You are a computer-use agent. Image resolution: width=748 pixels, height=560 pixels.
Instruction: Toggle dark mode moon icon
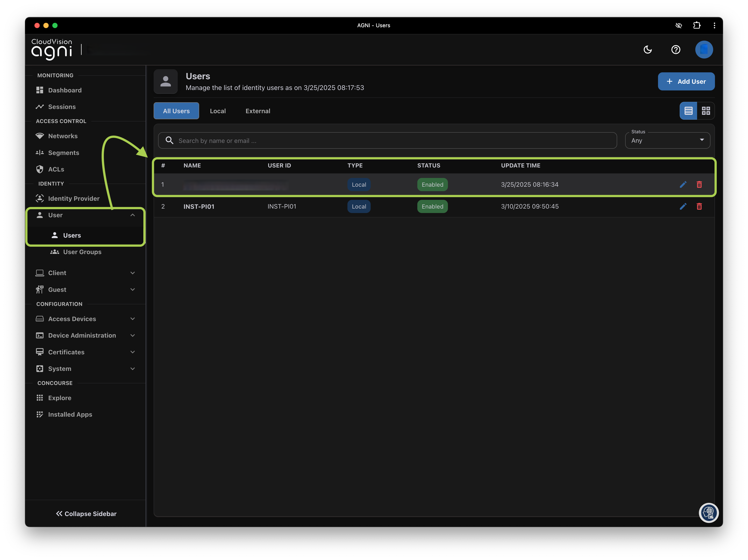[648, 50]
